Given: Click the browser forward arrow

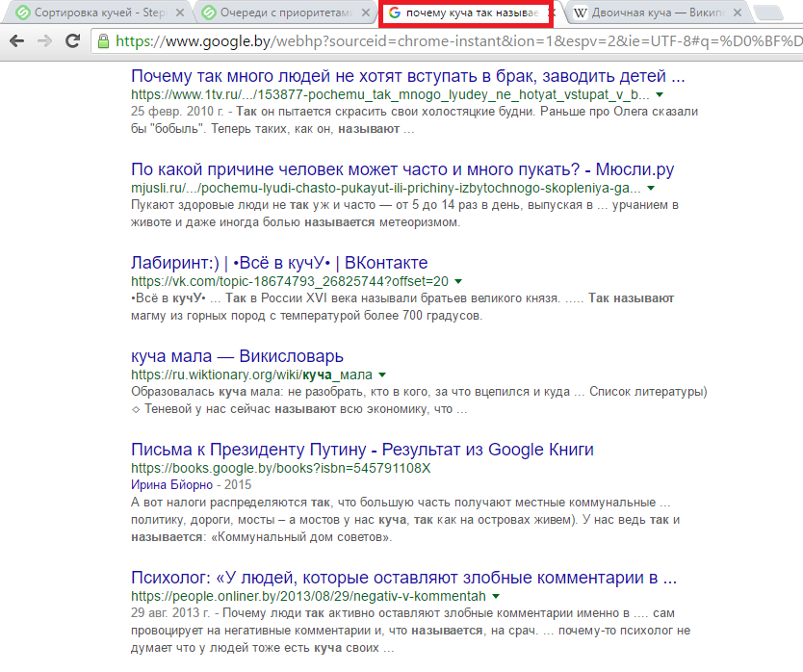Looking at the screenshot, I should [x=45, y=42].
